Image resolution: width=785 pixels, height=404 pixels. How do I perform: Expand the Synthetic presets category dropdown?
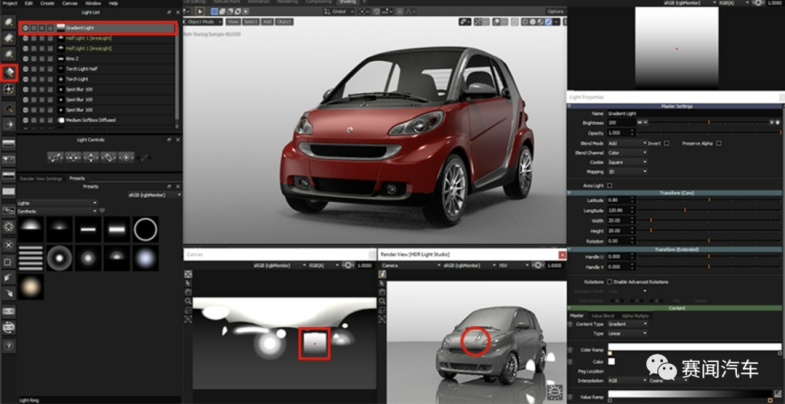coord(58,211)
